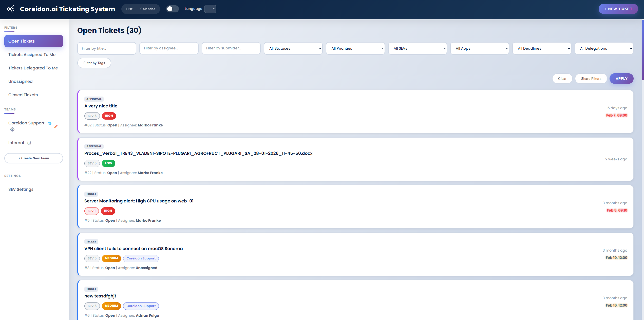Click the Share Filters button
The width and height of the screenshot is (644, 320).
(591, 79)
